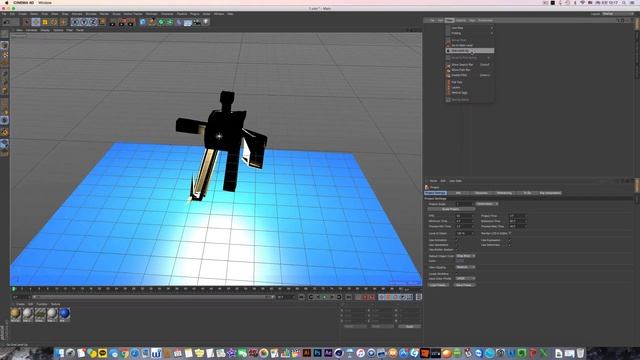Viewport: 640px width, 360px height.
Task: Select the Live Selection cursor tool
Action: (x=27, y=22)
